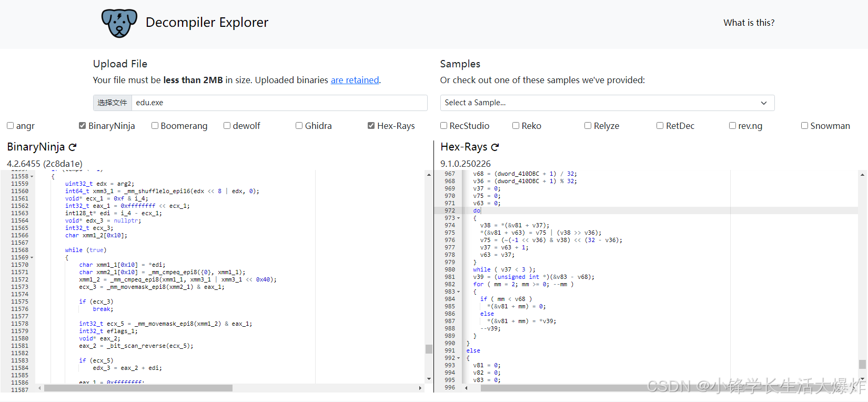This screenshot has height=402, width=868.
Task: Check the rev.ng decompiler checkbox
Action: click(x=732, y=125)
